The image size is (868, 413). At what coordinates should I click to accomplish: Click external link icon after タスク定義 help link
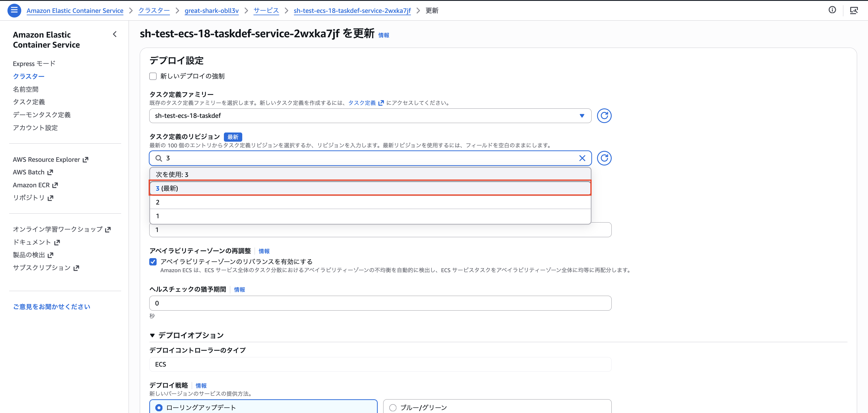(381, 103)
